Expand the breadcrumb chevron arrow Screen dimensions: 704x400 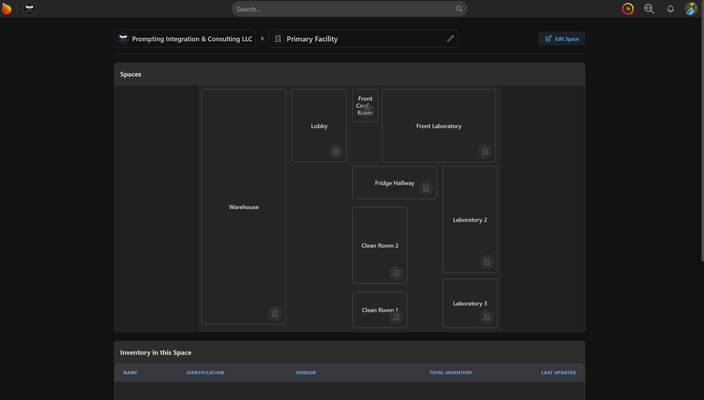262,39
